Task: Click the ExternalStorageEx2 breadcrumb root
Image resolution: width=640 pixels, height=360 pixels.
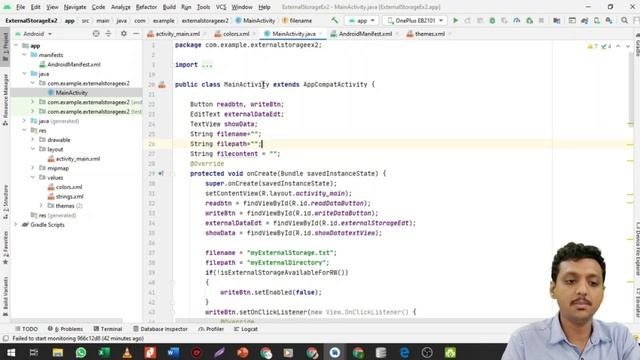Action: [31, 20]
